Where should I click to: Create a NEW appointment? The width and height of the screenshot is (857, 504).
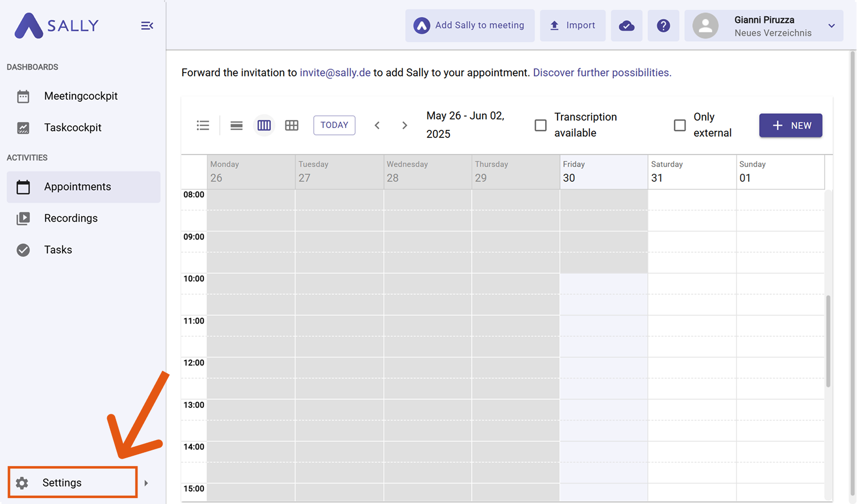click(791, 126)
